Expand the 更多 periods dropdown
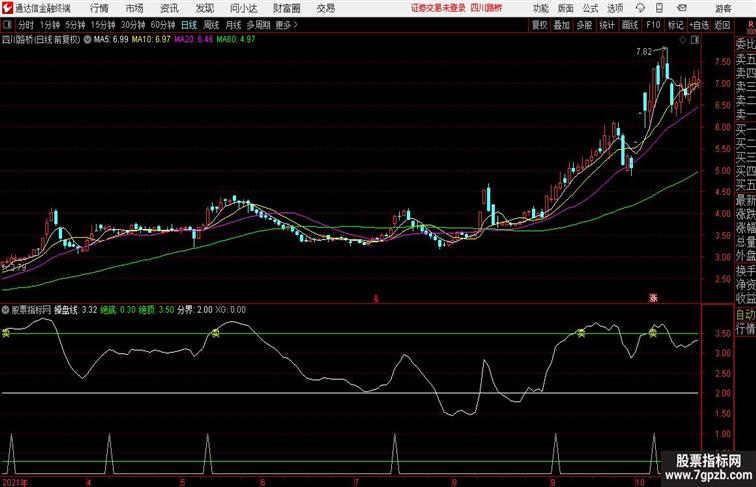 pyautogui.click(x=286, y=25)
